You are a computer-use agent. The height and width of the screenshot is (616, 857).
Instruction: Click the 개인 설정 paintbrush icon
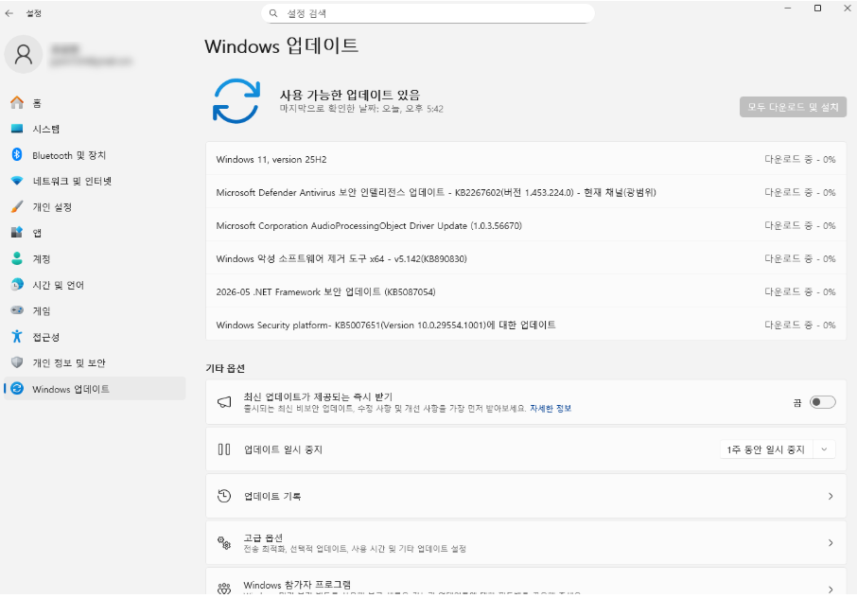click(17, 206)
